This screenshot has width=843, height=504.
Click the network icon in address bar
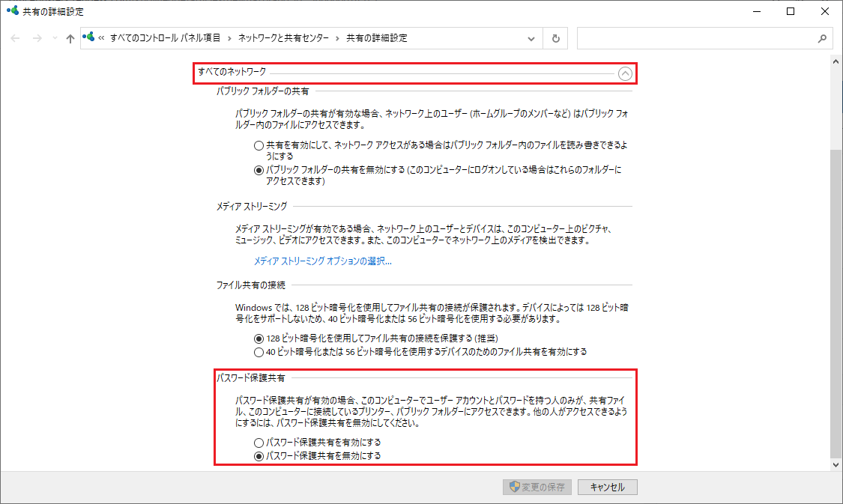(x=89, y=37)
